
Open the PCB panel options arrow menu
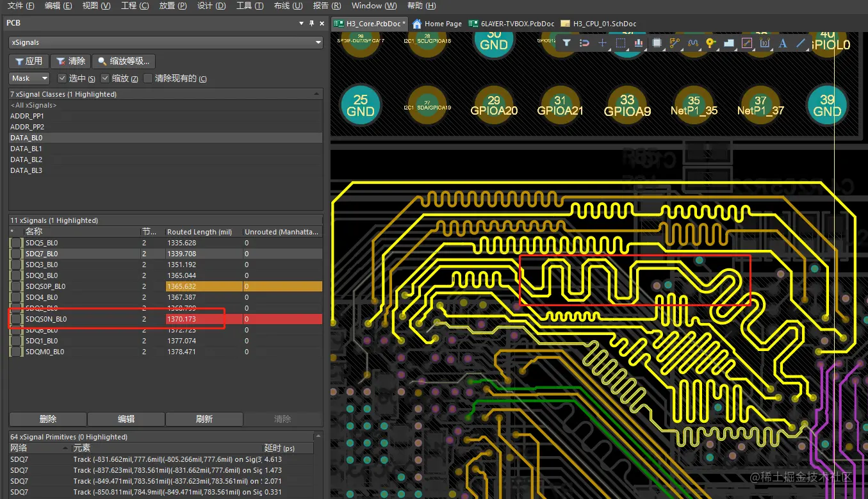coord(302,23)
